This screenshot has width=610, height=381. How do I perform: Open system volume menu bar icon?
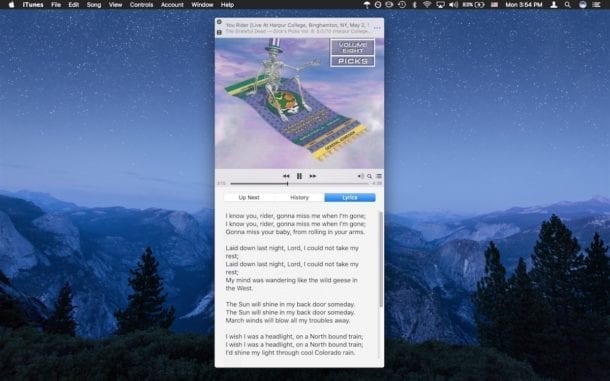coord(454,5)
